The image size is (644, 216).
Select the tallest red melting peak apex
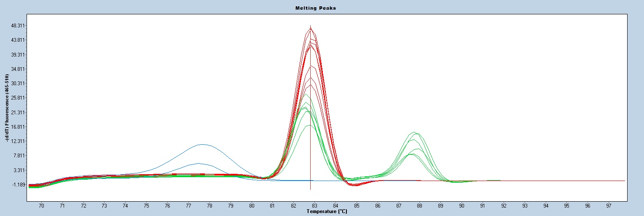click(311, 28)
